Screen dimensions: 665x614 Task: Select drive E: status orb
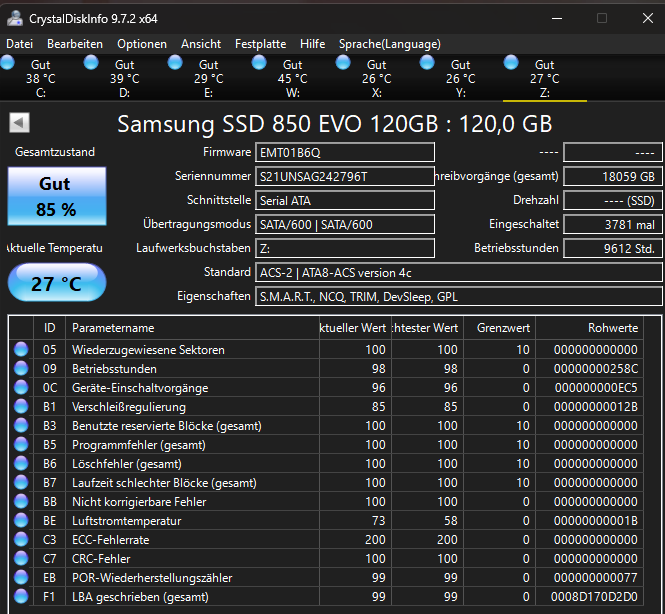tap(175, 63)
